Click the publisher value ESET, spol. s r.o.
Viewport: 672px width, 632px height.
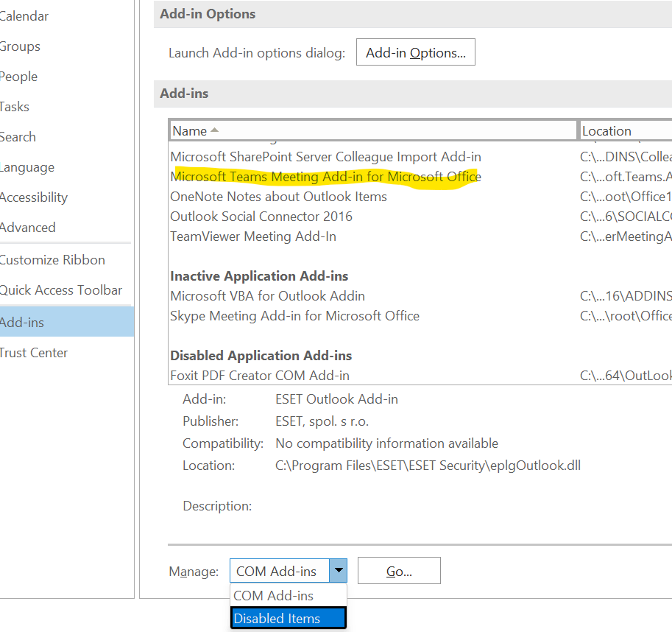tap(322, 421)
